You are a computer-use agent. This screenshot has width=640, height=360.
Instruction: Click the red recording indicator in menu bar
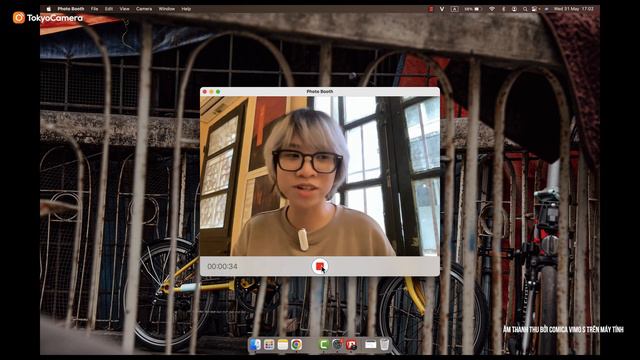click(431, 9)
